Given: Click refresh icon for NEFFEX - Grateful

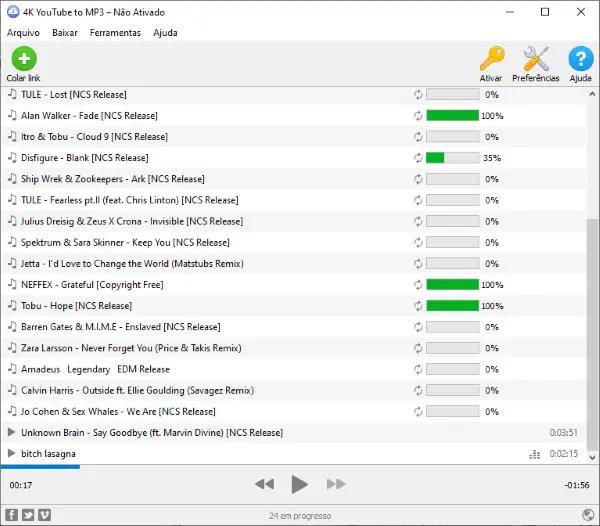Looking at the screenshot, I should (x=418, y=285).
